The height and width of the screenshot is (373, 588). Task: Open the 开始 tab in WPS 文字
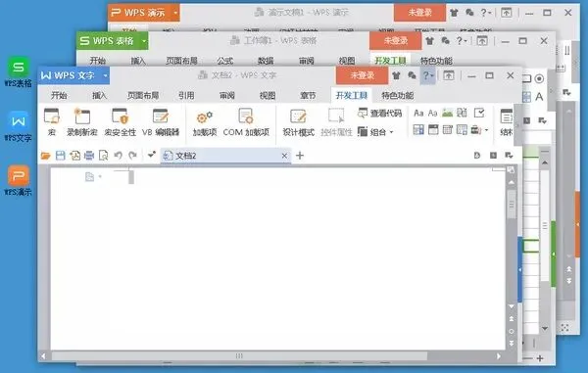(59, 96)
